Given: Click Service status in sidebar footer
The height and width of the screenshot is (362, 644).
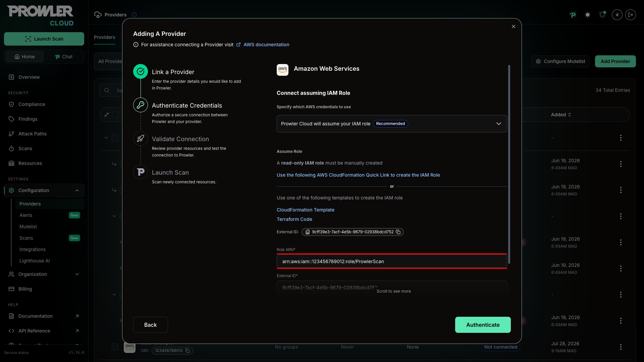Looking at the screenshot, I should tap(16, 353).
